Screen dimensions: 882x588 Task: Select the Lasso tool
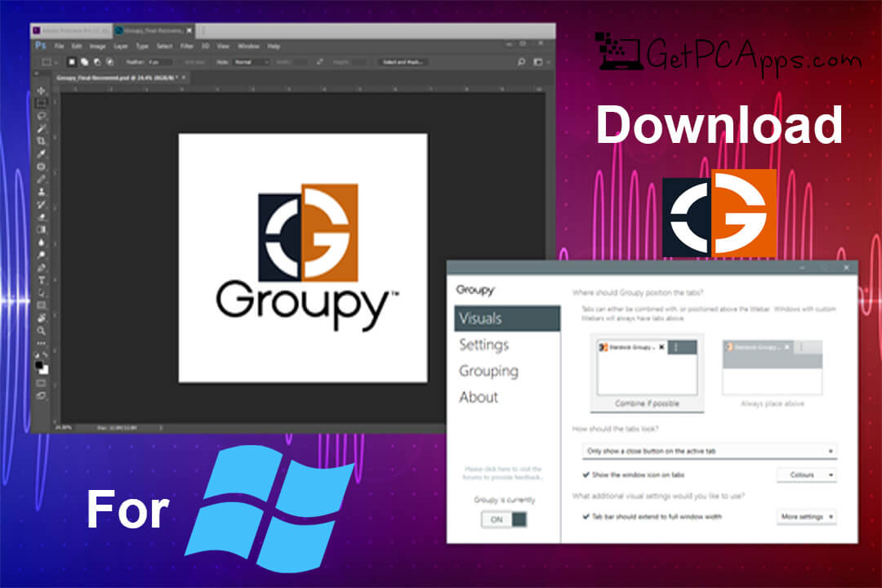41,116
